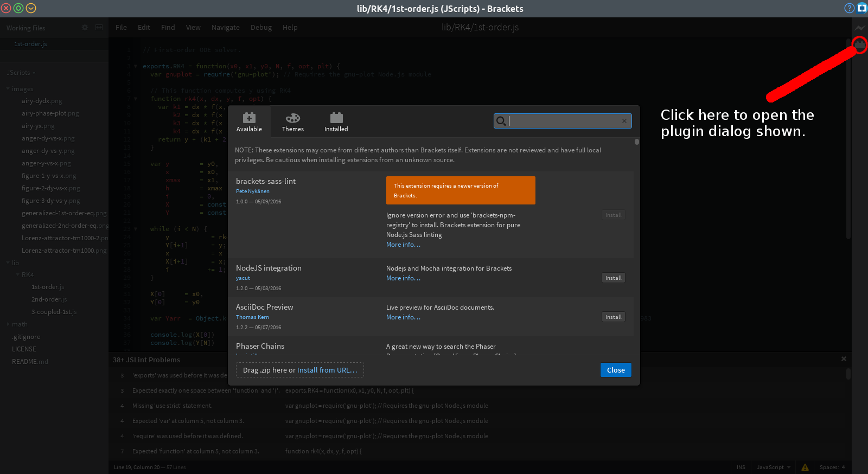Viewport: 868px width, 474px height.
Task: Click the Live Preview lightning icon
Action: (860, 28)
